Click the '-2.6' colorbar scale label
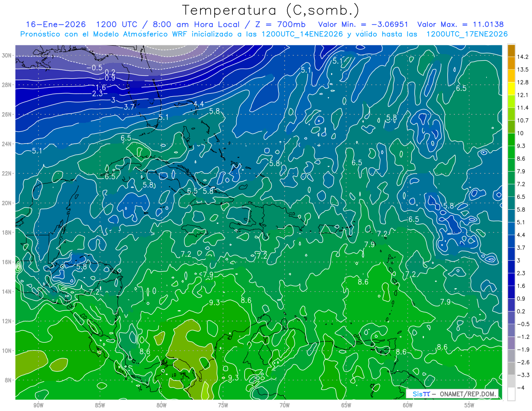 point(523,362)
